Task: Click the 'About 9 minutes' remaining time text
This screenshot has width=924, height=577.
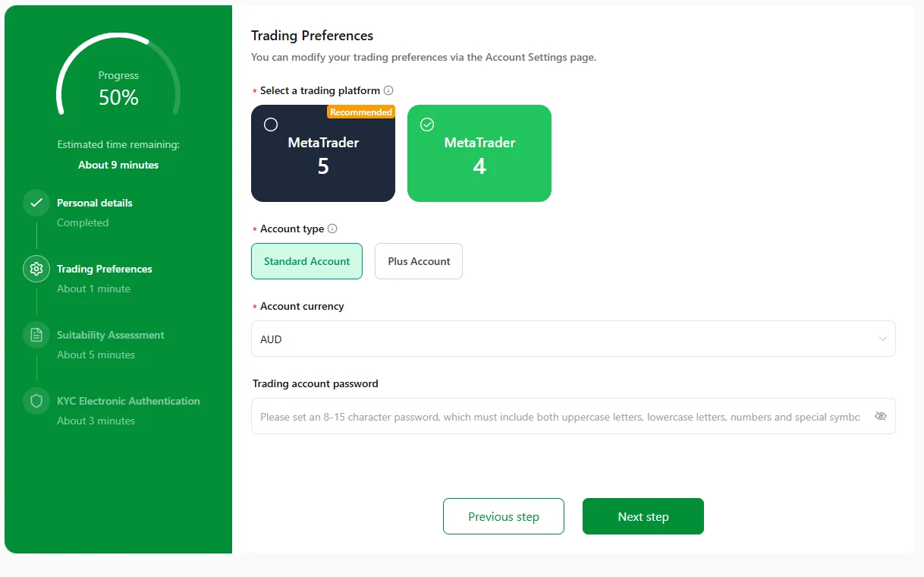Action: click(118, 165)
